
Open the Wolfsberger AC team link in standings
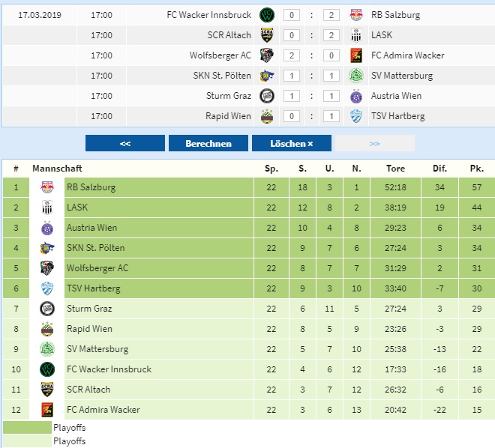tap(97, 268)
